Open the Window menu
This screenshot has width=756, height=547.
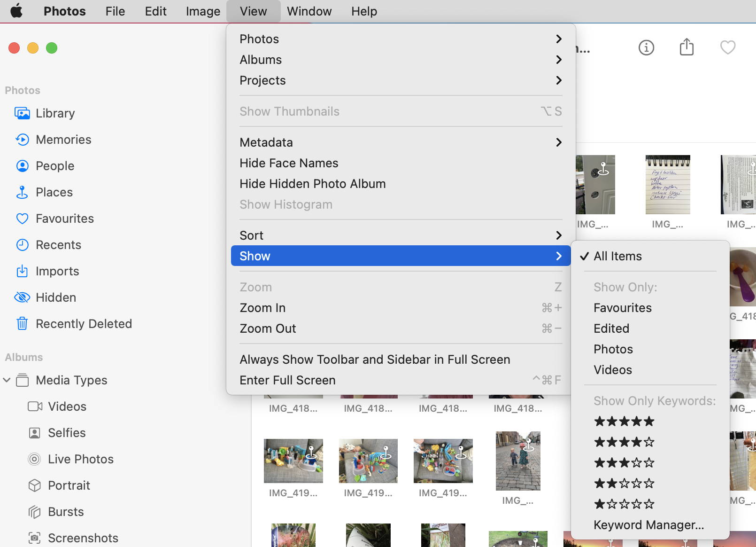click(x=309, y=11)
